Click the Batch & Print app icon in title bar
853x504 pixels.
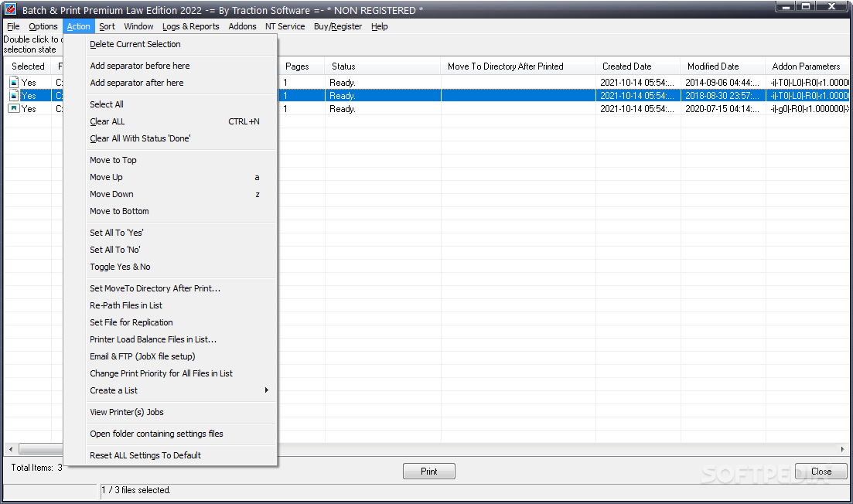click(x=10, y=9)
